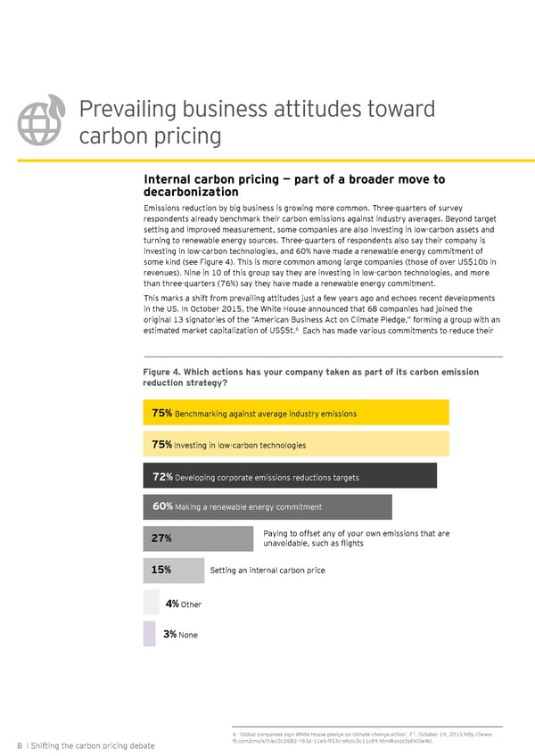This screenshot has width=535, height=756.
Task: Click the lavender bar next to 3% None
Action: tap(149, 634)
